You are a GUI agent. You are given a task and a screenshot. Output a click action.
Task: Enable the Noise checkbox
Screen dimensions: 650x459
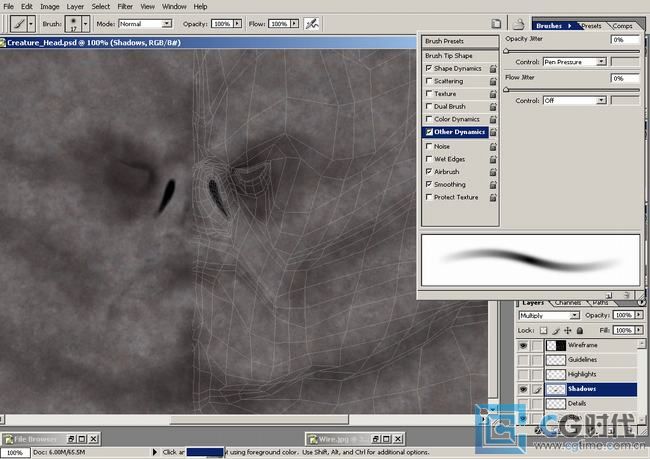coord(429,146)
